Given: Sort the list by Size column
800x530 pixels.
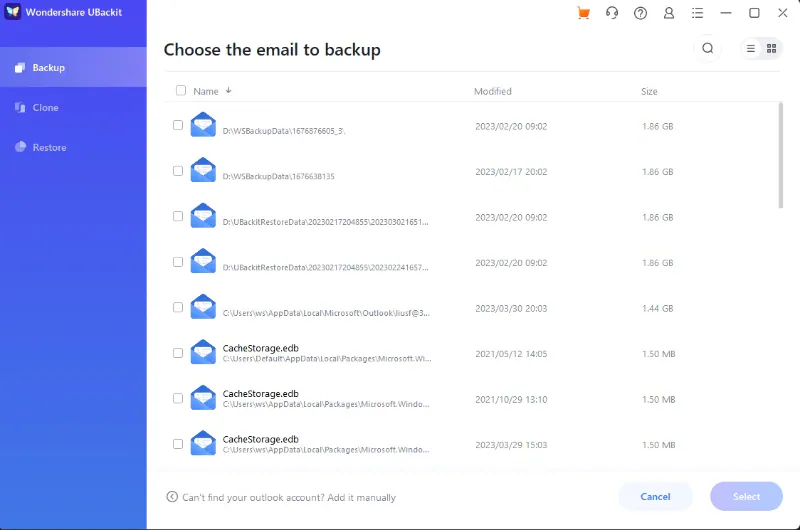Looking at the screenshot, I should click(649, 91).
